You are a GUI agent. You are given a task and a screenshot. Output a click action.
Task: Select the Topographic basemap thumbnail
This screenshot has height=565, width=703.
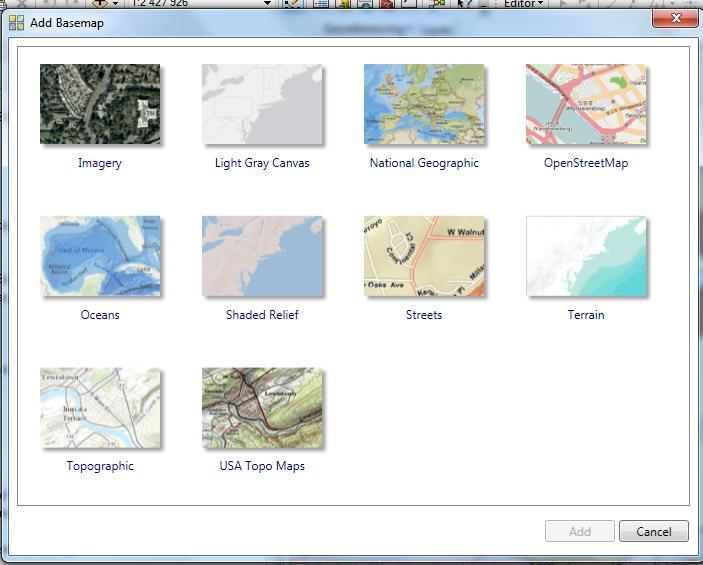pyautogui.click(x=100, y=408)
